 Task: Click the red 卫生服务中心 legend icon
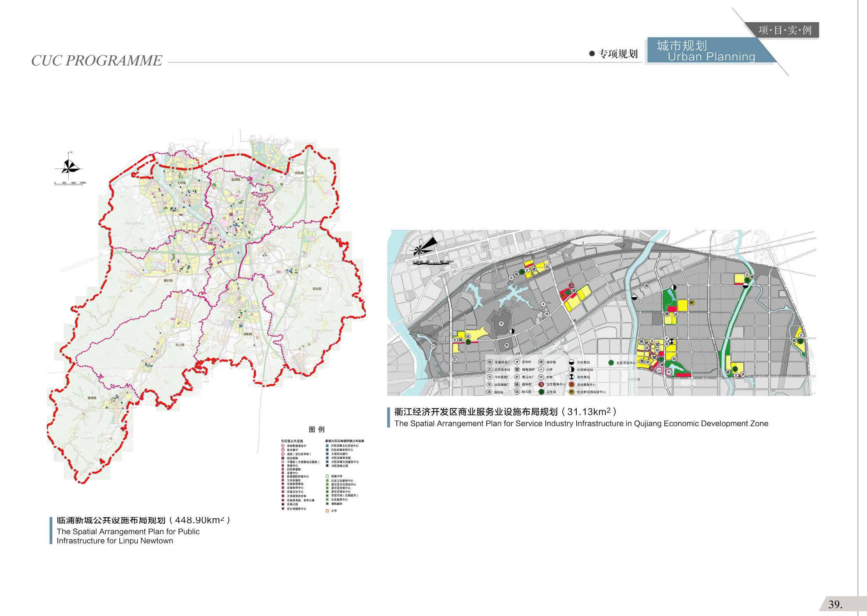(x=541, y=384)
